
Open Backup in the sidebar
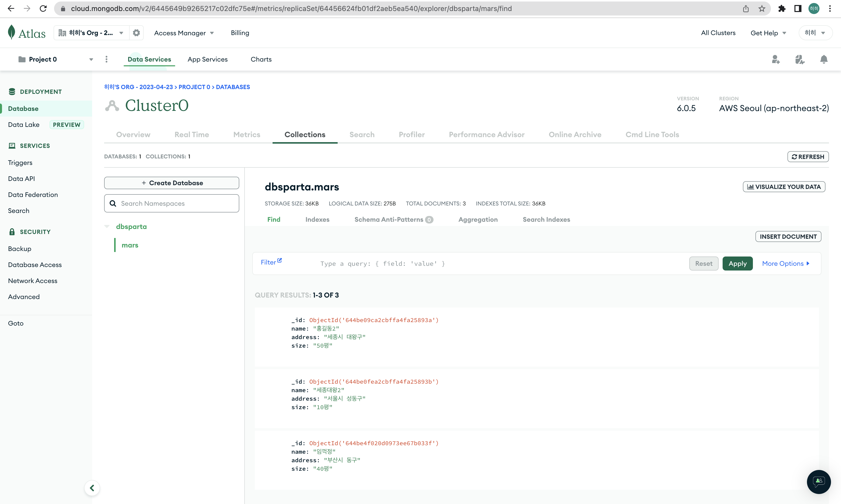pos(20,248)
